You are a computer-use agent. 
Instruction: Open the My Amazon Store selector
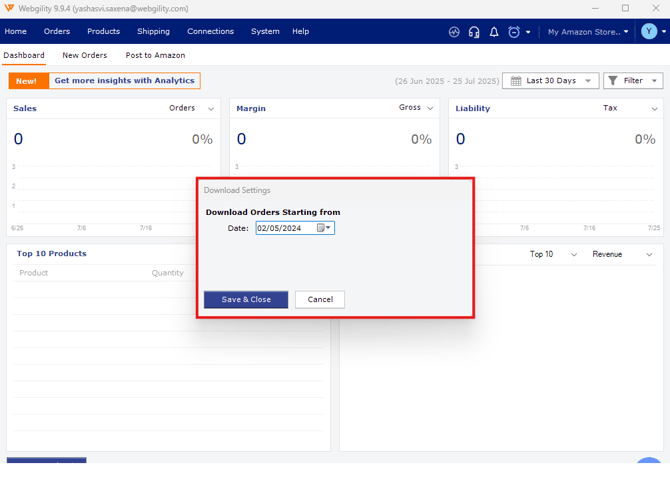[x=588, y=32]
